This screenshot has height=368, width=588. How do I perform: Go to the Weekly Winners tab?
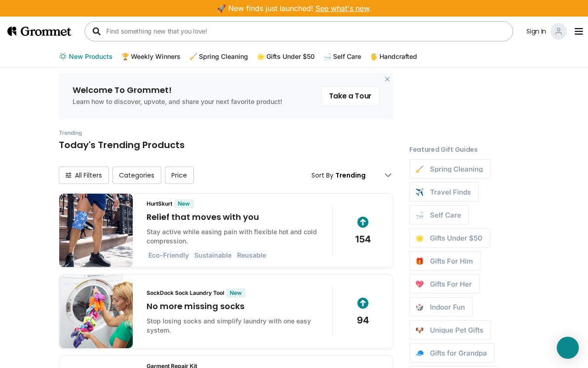tap(151, 57)
